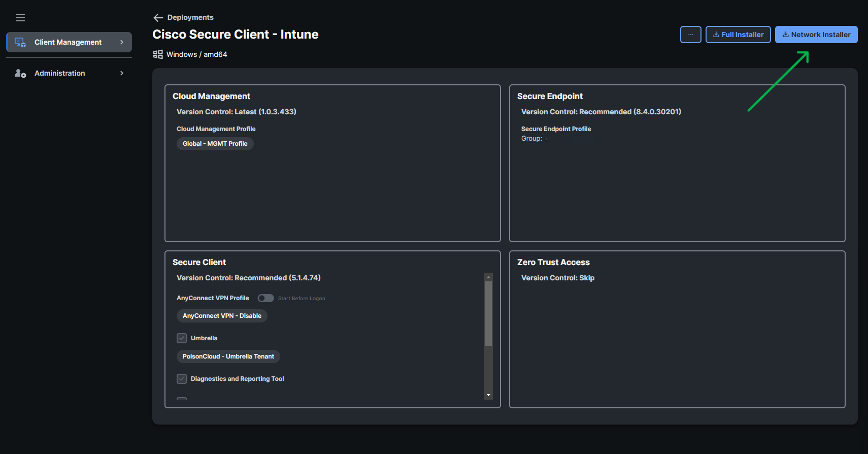The image size is (868, 454).
Task: Click Version Control: Recommended (8.4.0.30201) text
Action: [601, 112]
